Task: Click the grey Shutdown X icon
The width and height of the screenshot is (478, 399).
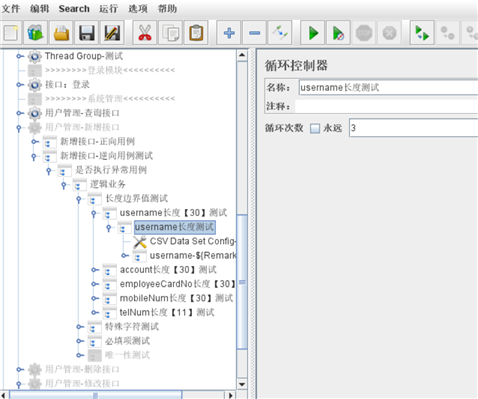Action: click(389, 33)
